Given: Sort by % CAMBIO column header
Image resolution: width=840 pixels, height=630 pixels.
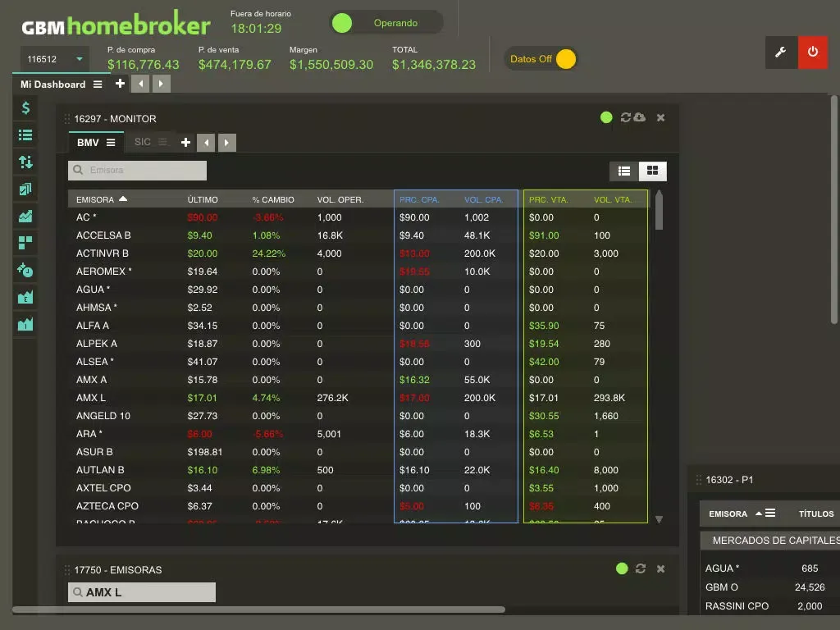Looking at the screenshot, I should tap(273, 200).
